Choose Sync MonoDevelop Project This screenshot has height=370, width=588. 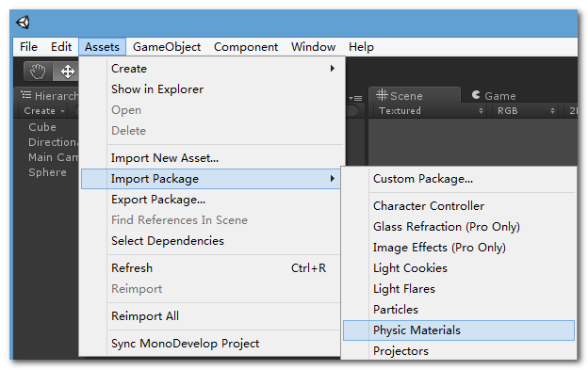211,344
